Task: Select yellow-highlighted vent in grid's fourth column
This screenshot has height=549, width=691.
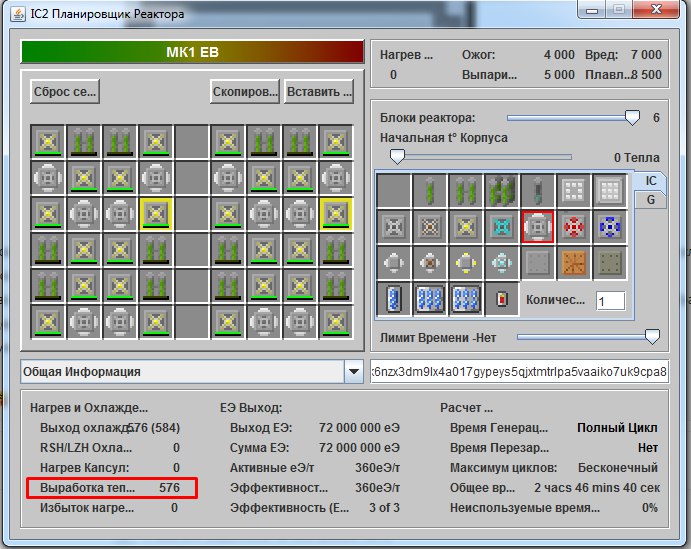Action: tap(156, 214)
